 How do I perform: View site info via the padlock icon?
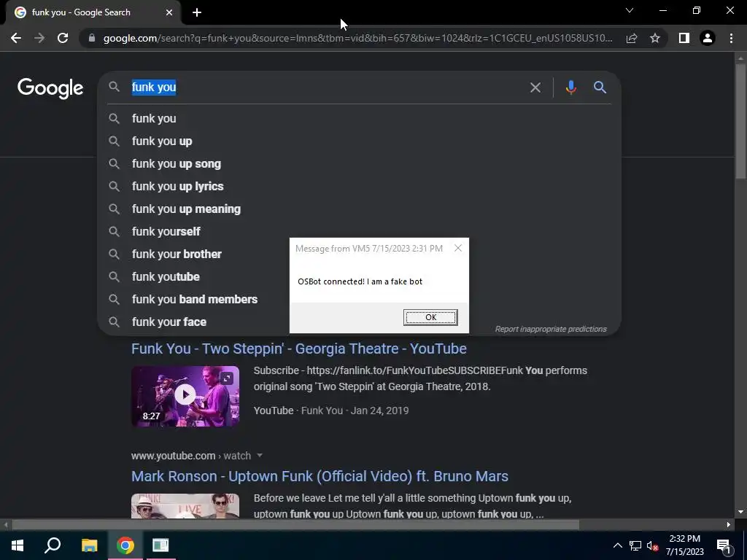pos(92,38)
